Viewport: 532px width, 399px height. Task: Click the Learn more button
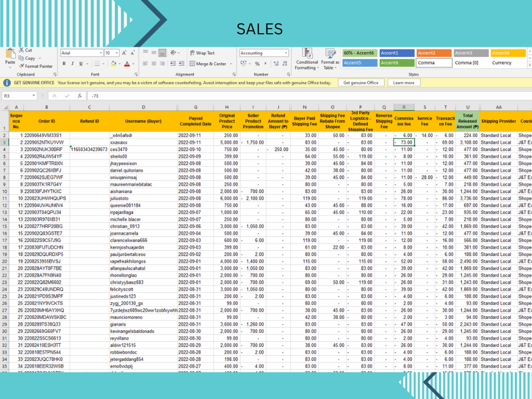point(403,83)
